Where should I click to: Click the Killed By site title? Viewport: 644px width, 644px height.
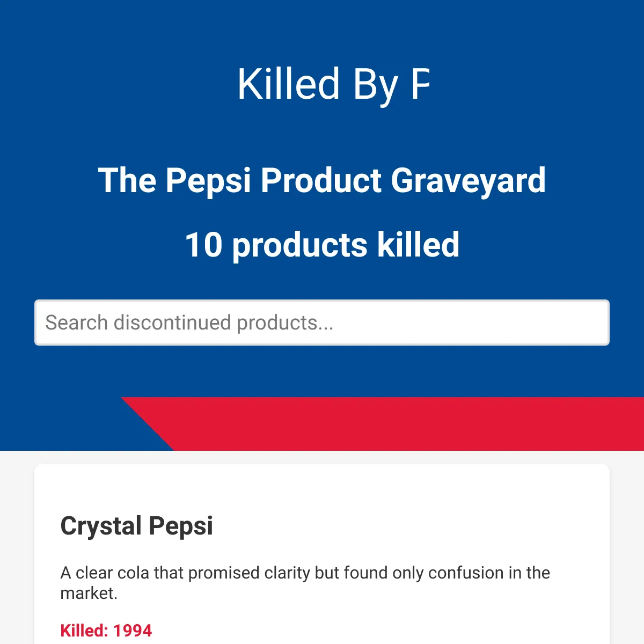tap(333, 84)
